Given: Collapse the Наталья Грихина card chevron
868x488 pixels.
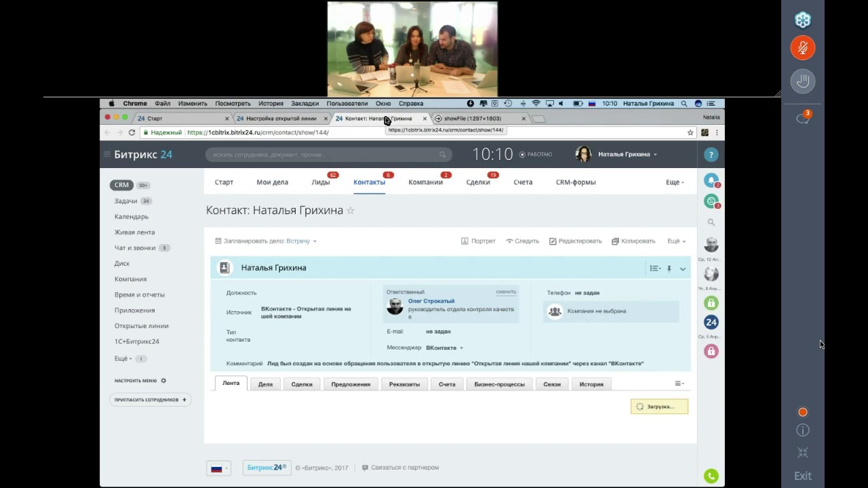Looking at the screenshot, I should (683, 268).
